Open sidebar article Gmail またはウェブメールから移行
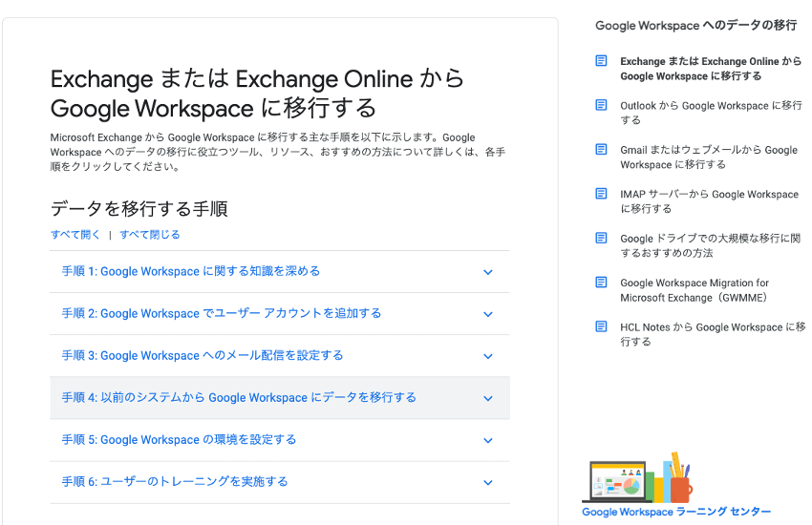 click(709, 157)
